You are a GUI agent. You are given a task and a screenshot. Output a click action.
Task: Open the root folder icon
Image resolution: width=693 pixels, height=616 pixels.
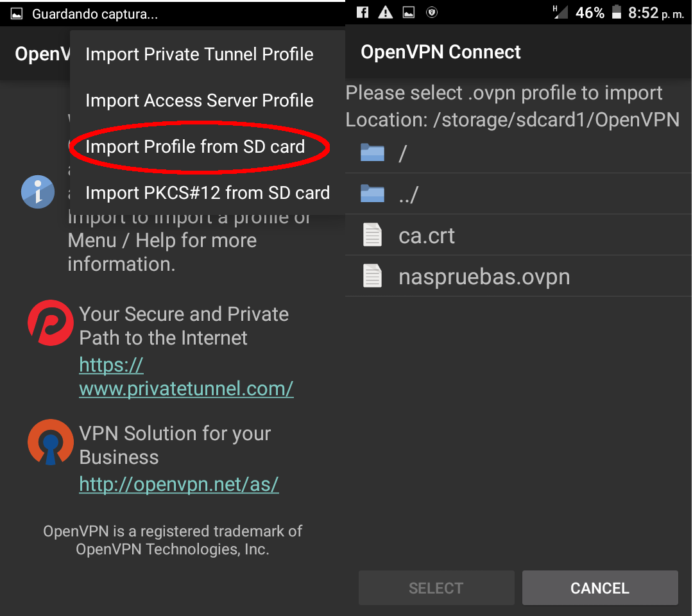pyautogui.click(x=372, y=153)
